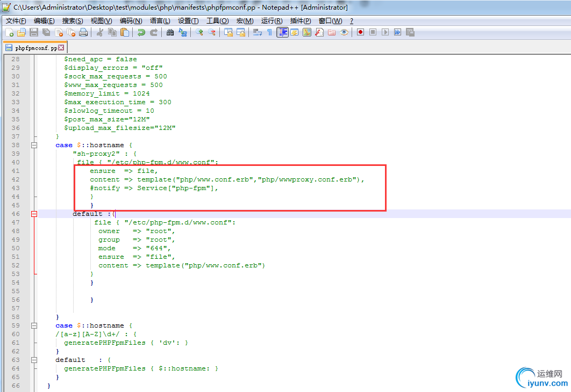Toggle Show All Characters pilcrow icon
The height and width of the screenshot is (392, 571).
(x=269, y=32)
